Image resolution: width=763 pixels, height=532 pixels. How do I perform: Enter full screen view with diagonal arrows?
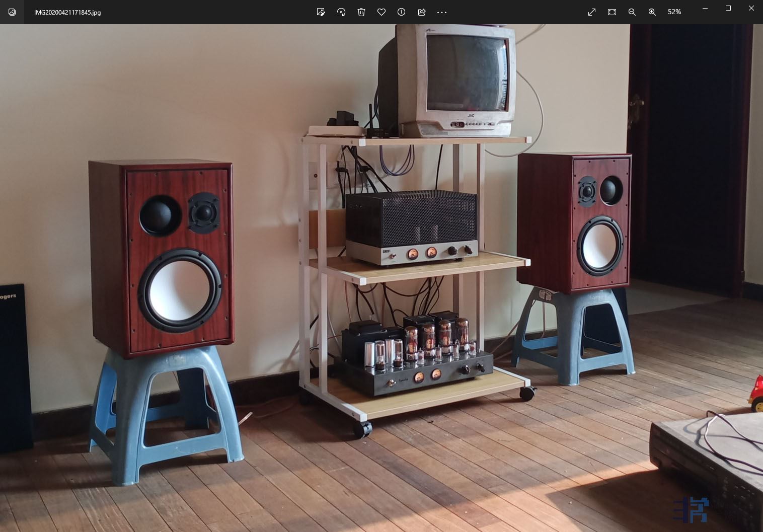coord(592,12)
